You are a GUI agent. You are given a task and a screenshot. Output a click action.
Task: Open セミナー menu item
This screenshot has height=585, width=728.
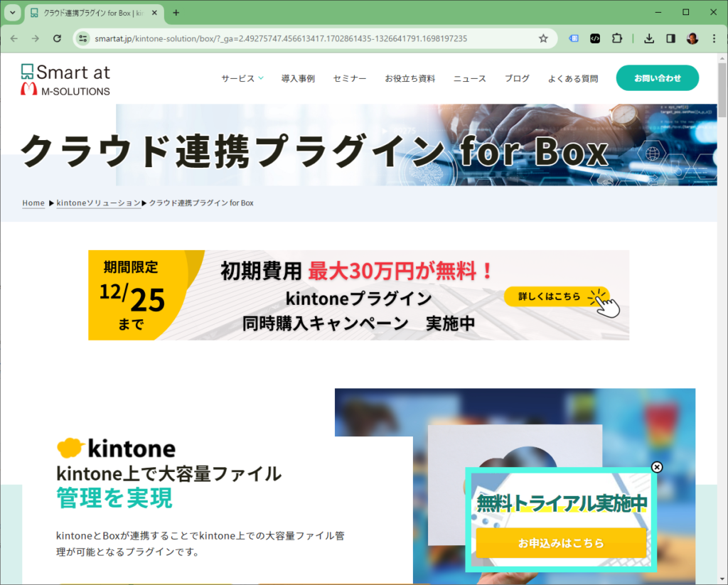tap(350, 78)
